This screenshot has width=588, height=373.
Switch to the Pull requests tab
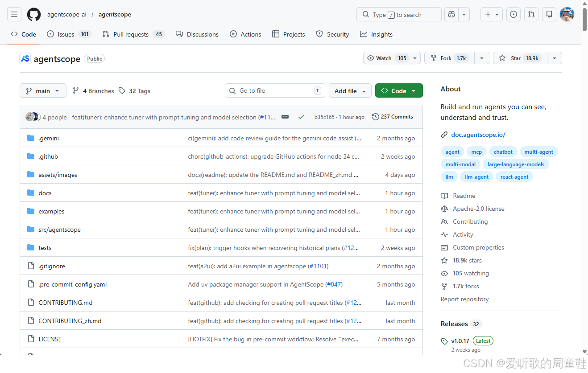pyautogui.click(x=133, y=34)
